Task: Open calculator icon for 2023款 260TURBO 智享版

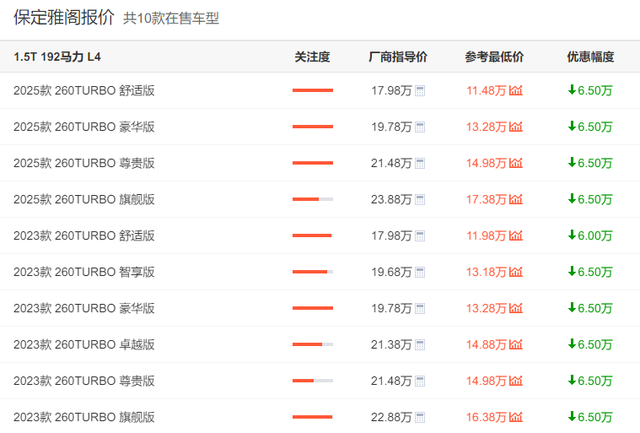Action: tap(420, 272)
